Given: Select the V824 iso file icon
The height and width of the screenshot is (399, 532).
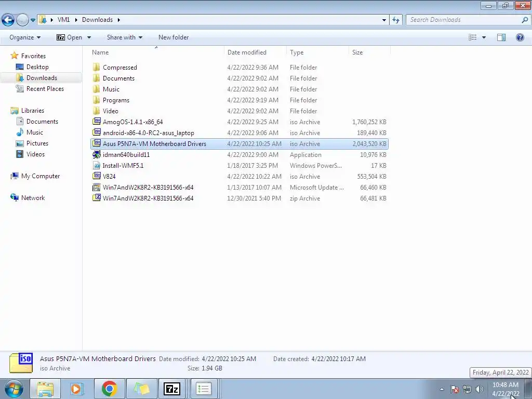Looking at the screenshot, I should [96, 176].
